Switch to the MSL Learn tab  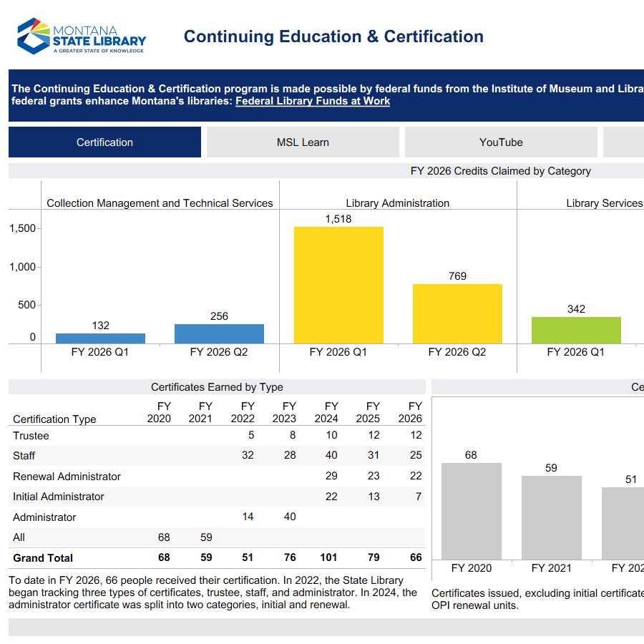click(302, 142)
